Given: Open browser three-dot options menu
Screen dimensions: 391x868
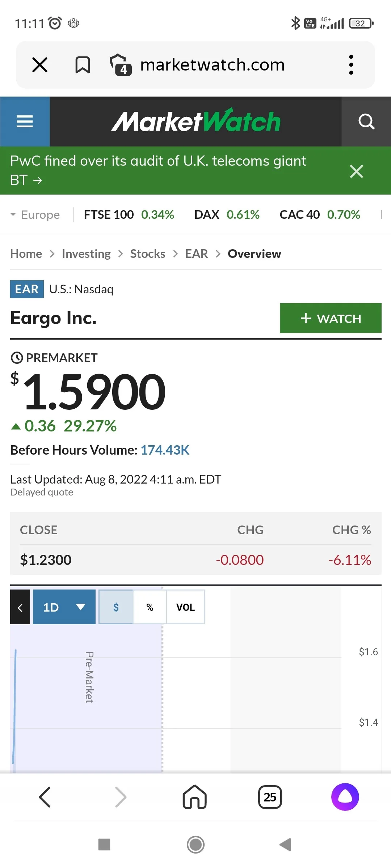Looking at the screenshot, I should (351, 65).
